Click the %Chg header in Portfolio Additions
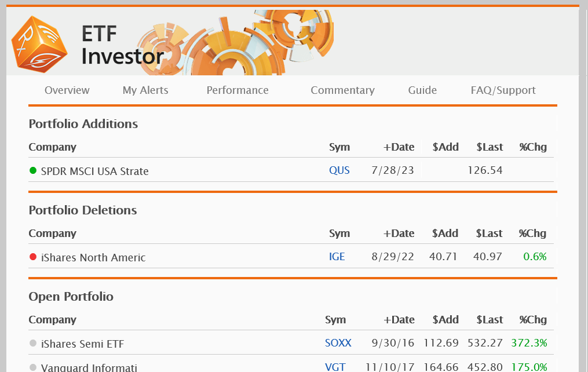Viewport: 588px width, 372px height. 533,147
